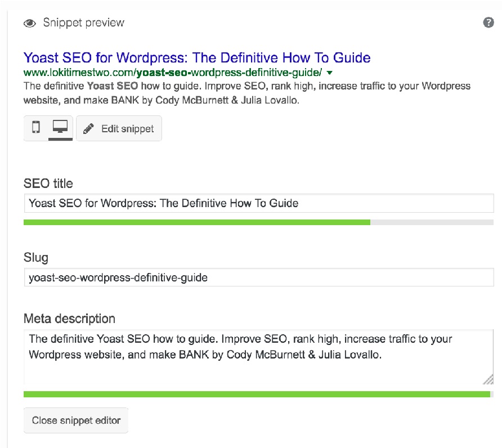502x448 pixels.
Task: Click the green lokitimestwo.com URL
Action: click(x=172, y=73)
